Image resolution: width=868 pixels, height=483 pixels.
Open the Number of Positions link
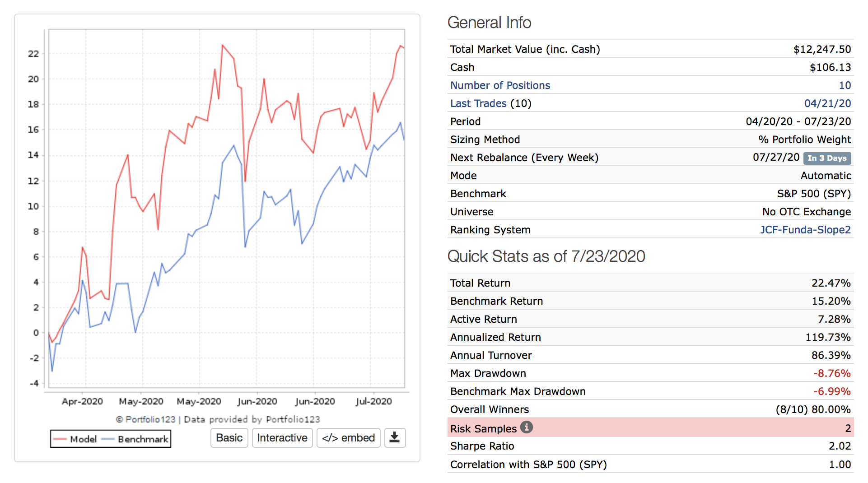click(500, 85)
